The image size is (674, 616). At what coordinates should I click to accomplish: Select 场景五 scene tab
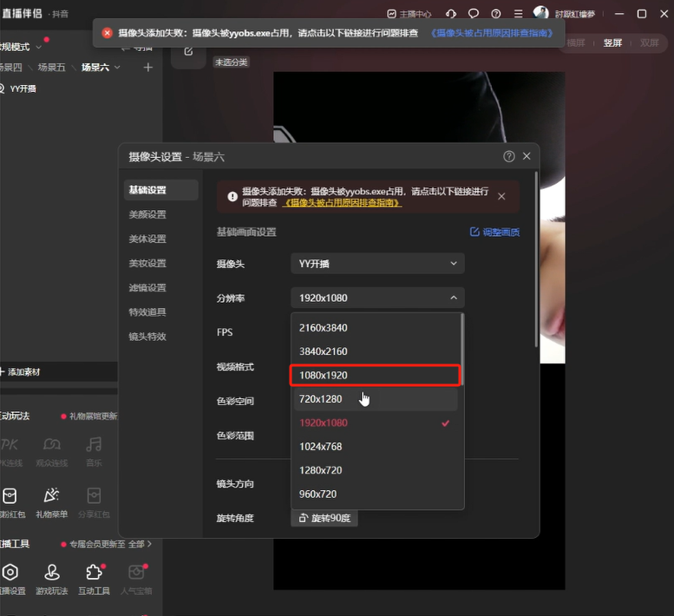click(x=51, y=68)
